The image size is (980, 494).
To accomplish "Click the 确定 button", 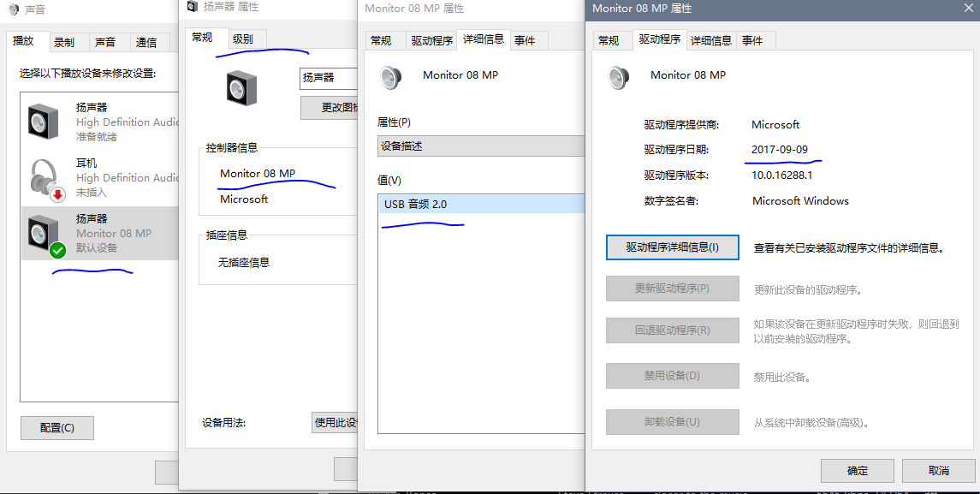I will click(856, 470).
